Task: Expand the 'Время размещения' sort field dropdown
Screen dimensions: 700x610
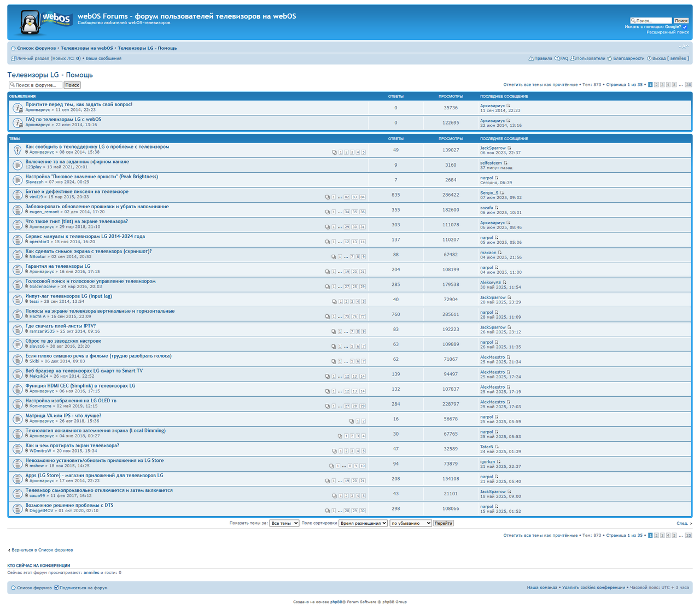Action: 363,523
